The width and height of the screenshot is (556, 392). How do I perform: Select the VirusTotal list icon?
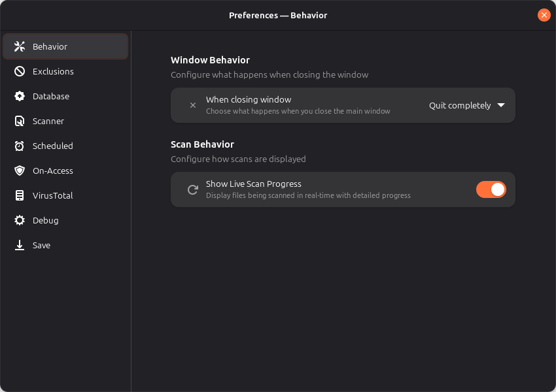point(18,195)
